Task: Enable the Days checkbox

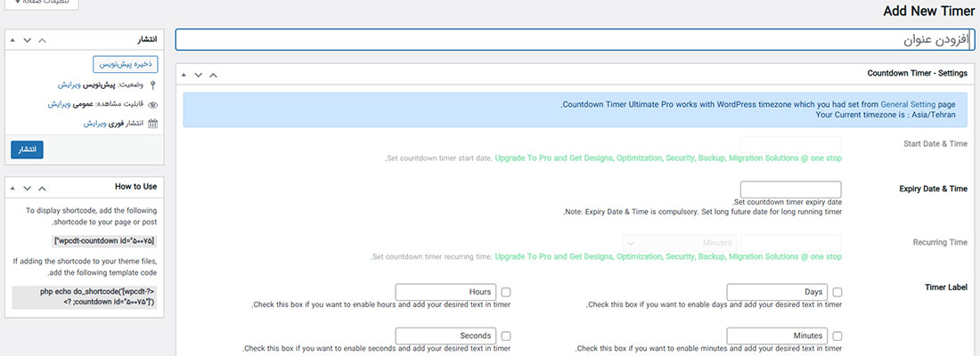Action: point(837,292)
